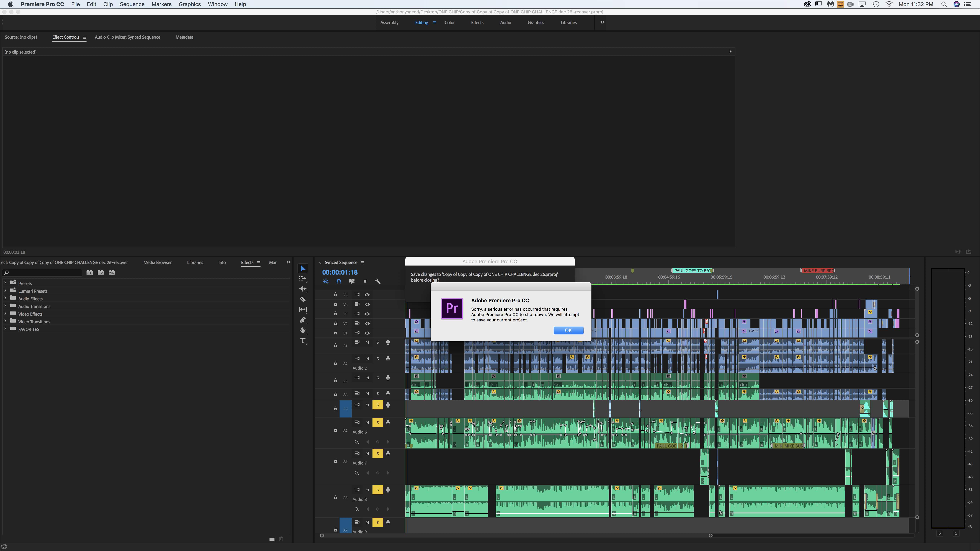Click timeline playhead timecode 00:00:01:18
Screen dimensions: 980x551
click(x=340, y=272)
